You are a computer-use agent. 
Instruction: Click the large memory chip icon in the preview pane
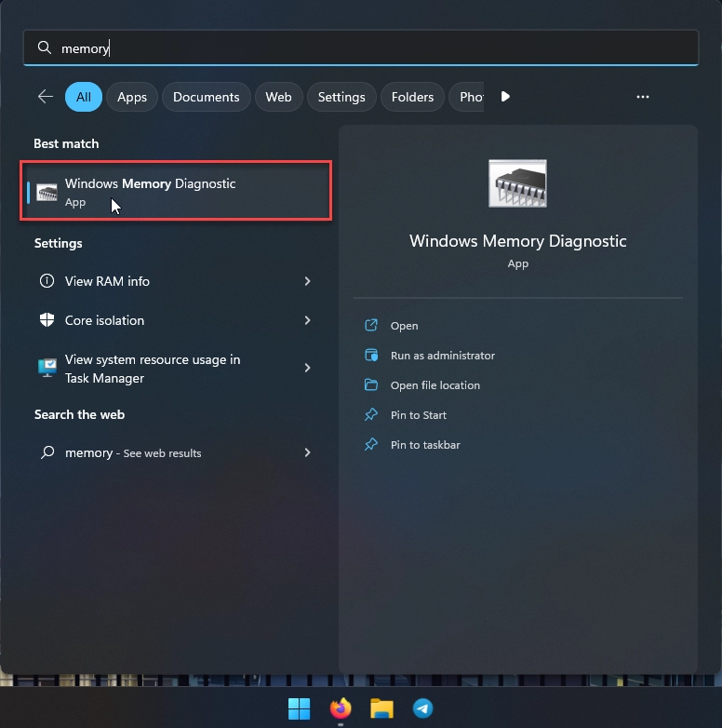click(518, 183)
